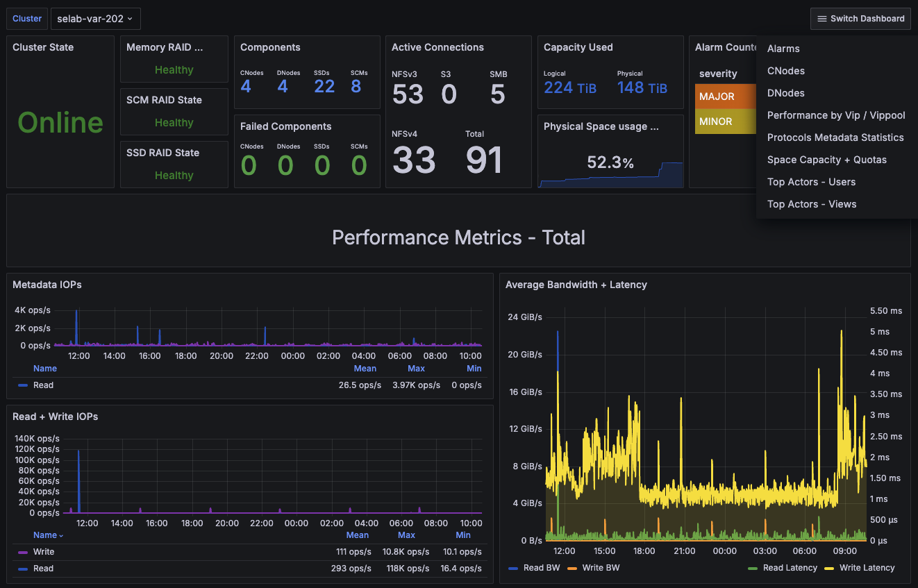This screenshot has height=588, width=918.
Task: Toggle the Read series in Metadata IOPs legend
Action: coord(43,385)
